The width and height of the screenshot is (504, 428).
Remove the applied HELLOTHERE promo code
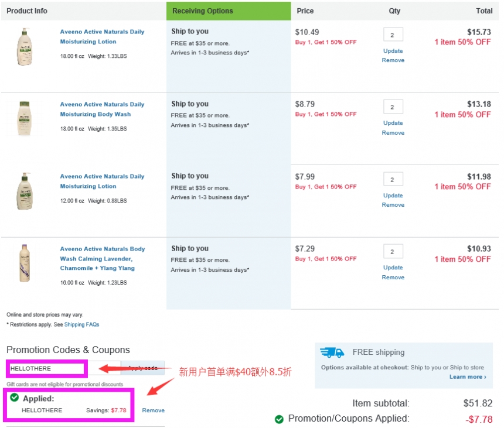153,410
